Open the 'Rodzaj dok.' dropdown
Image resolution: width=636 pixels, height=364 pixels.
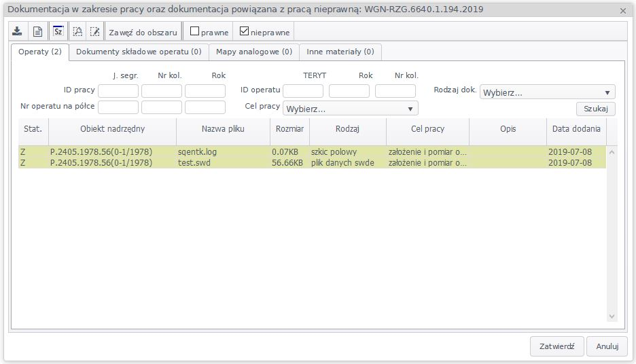tap(547, 92)
